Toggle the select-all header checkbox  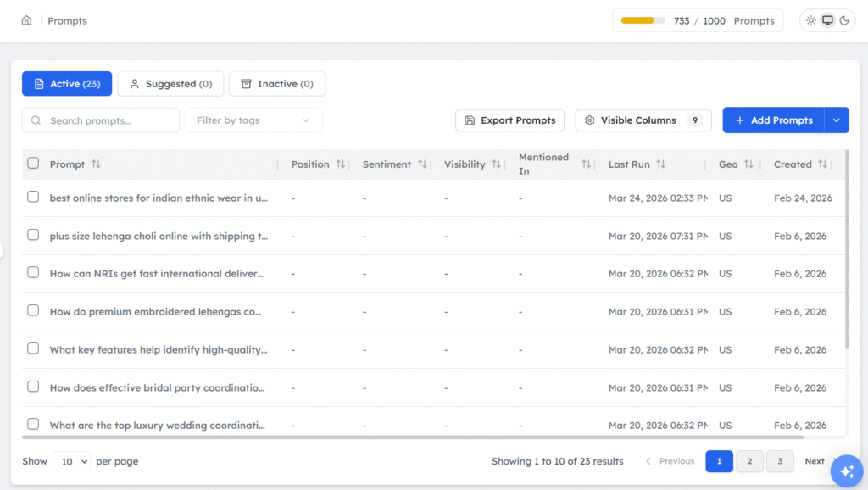pyautogui.click(x=33, y=163)
